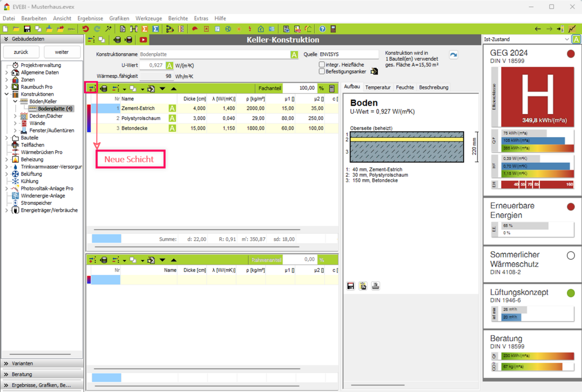Click the calculator icon next to Fachanteil
Screen dimensions: 582x392
[x=332, y=89]
